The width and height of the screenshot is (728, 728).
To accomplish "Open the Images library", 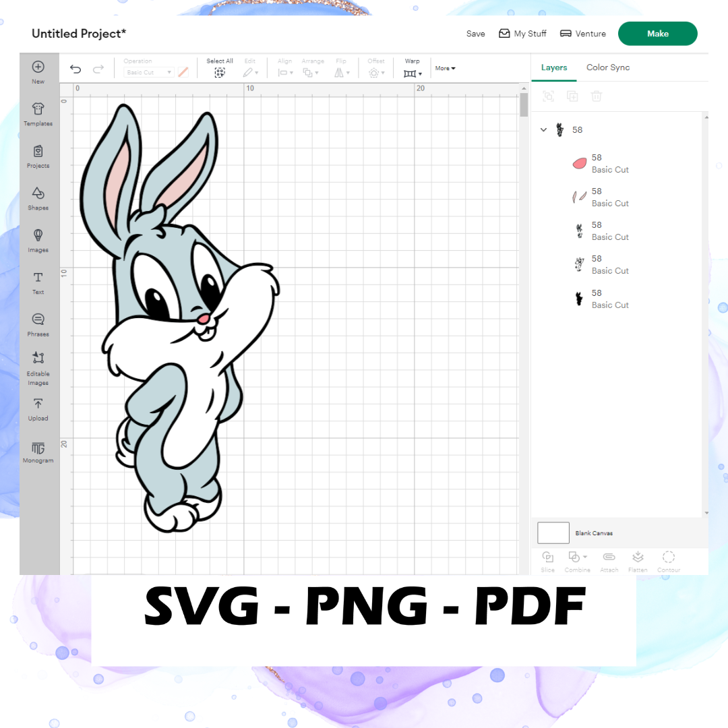I will tap(38, 241).
